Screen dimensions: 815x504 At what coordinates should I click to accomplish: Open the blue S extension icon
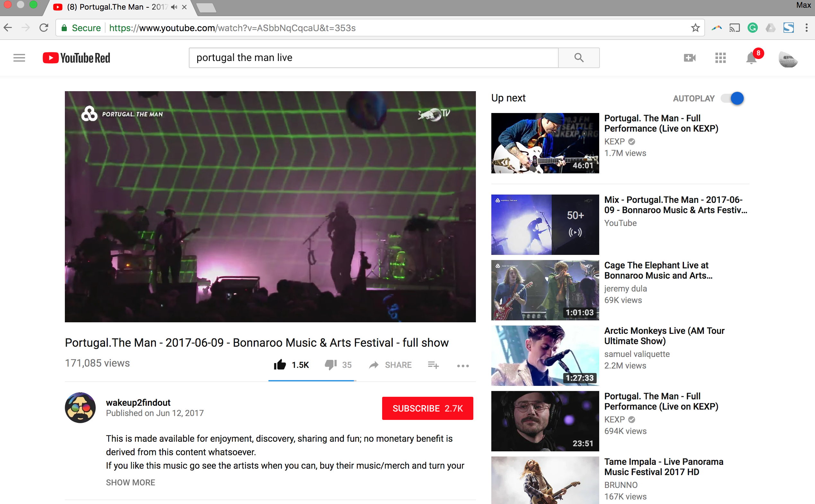[x=788, y=28]
